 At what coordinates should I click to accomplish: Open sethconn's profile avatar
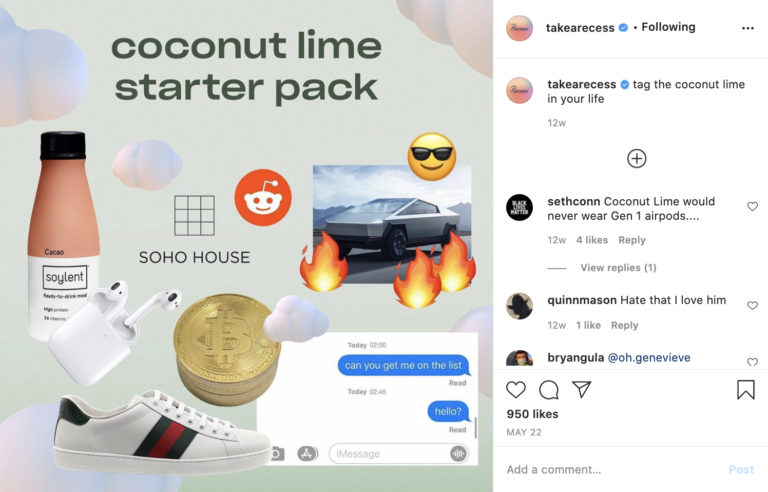tap(519, 207)
